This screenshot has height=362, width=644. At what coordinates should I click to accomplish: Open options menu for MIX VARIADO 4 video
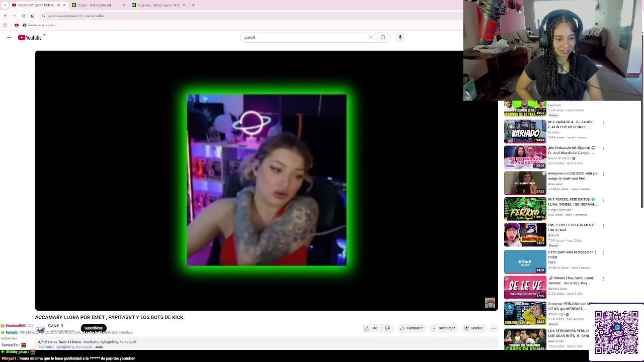coord(603,123)
